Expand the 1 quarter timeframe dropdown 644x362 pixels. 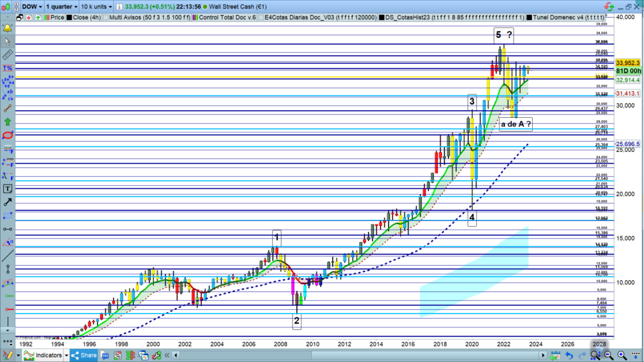click(62, 6)
